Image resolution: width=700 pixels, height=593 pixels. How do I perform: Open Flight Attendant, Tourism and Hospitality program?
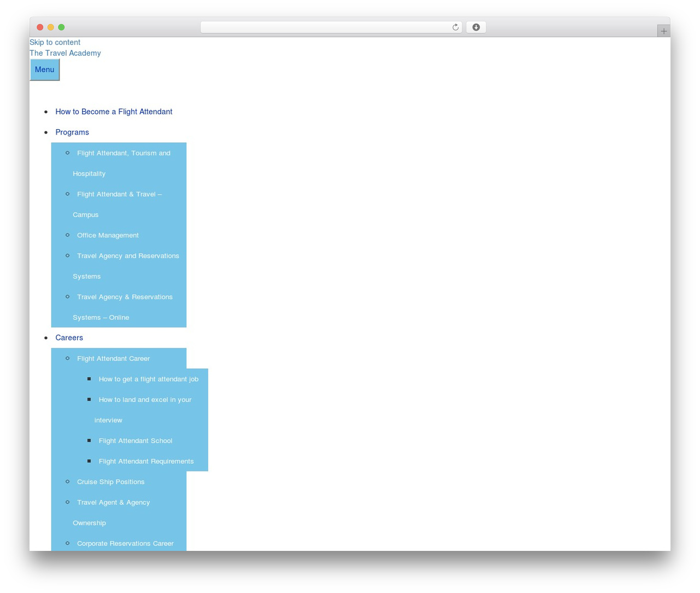click(121, 163)
